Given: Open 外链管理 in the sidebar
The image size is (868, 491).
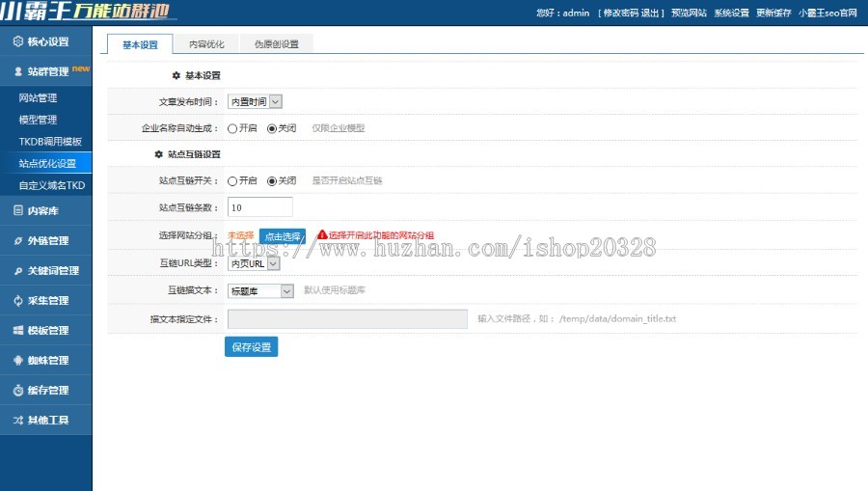Looking at the screenshot, I should pyautogui.click(x=46, y=240).
